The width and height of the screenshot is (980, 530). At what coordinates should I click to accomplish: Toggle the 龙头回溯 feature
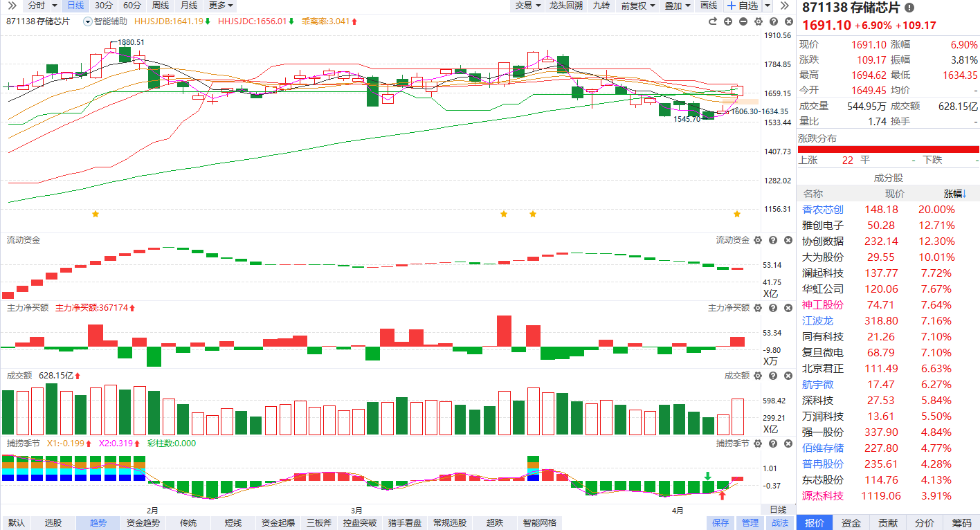565,6
